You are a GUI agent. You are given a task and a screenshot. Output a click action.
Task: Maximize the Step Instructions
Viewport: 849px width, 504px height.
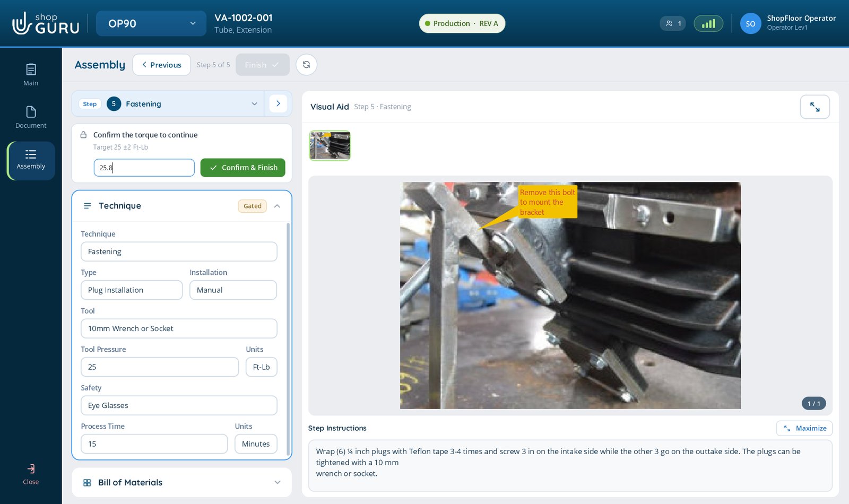[x=804, y=428]
